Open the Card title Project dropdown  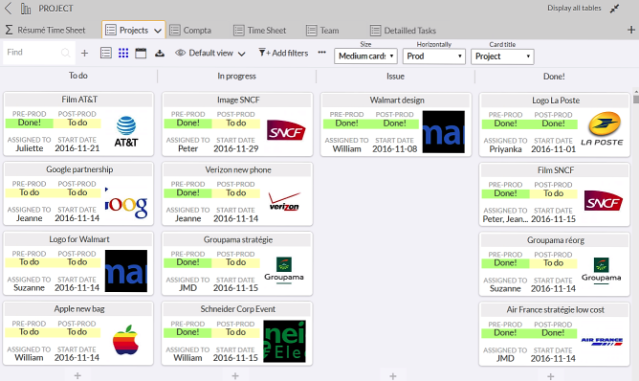click(502, 56)
